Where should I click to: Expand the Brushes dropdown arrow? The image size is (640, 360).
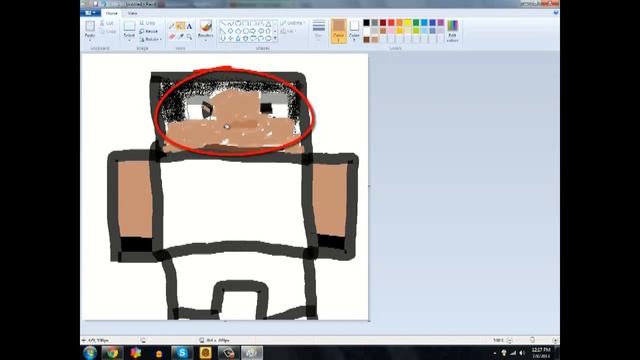pyautogui.click(x=206, y=40)
